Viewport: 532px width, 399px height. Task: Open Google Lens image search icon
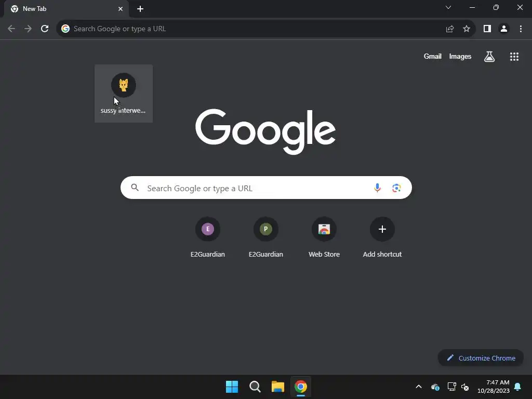point(396,188)
